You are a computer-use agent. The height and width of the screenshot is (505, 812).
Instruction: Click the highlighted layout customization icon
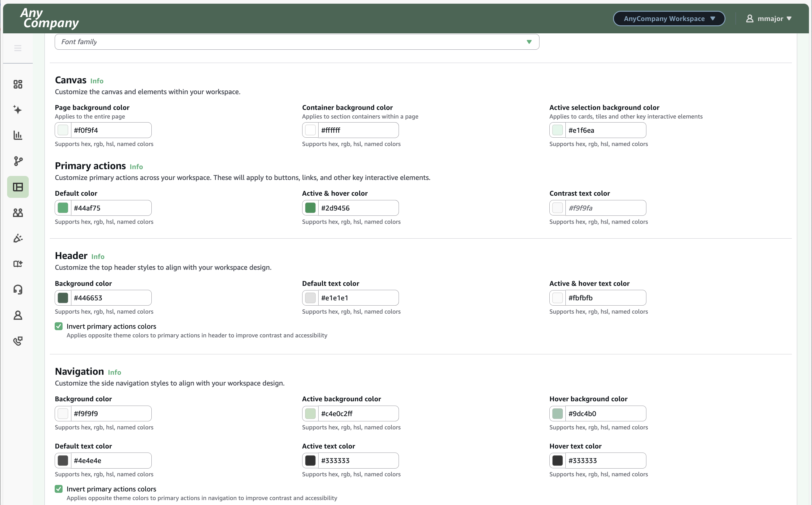[18, 187]
